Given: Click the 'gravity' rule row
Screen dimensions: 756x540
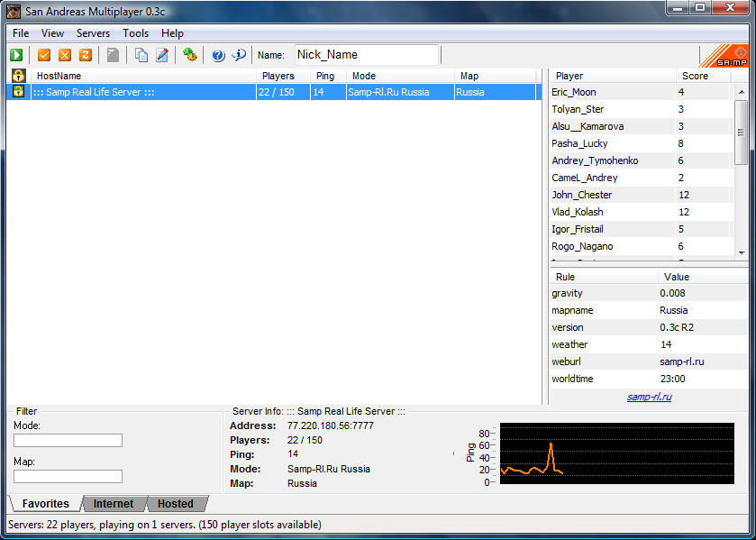Looking at the screenshot, I should click(x=649, y=293).
